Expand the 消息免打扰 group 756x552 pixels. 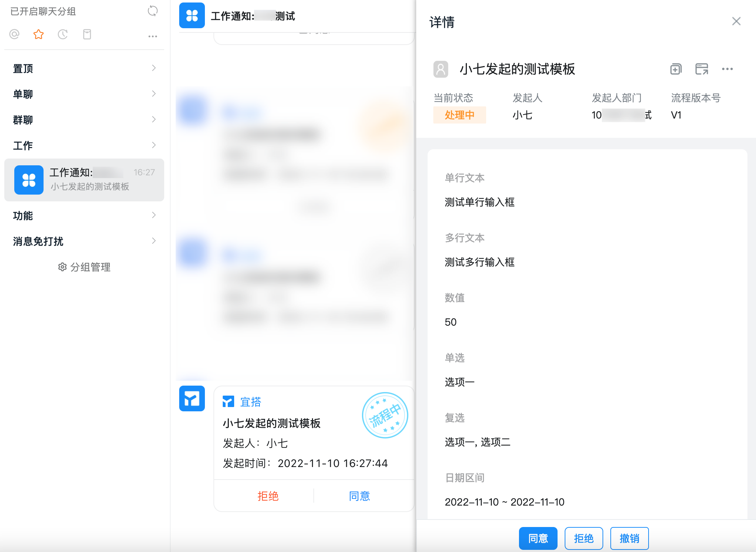pyautogui.click(x=84, y=241)
